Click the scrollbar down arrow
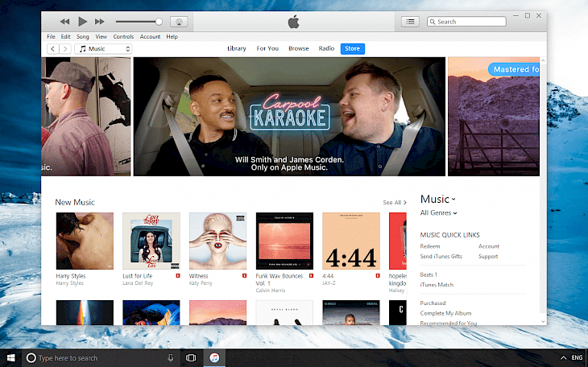Viewport: 588px width, 367px height. pos(543,322)
